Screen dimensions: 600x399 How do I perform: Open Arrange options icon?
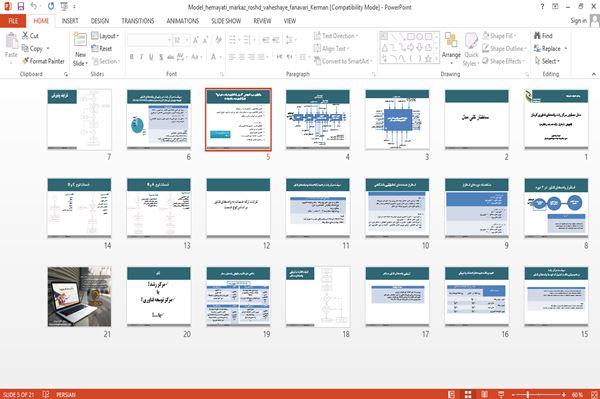tap(451, 40)
